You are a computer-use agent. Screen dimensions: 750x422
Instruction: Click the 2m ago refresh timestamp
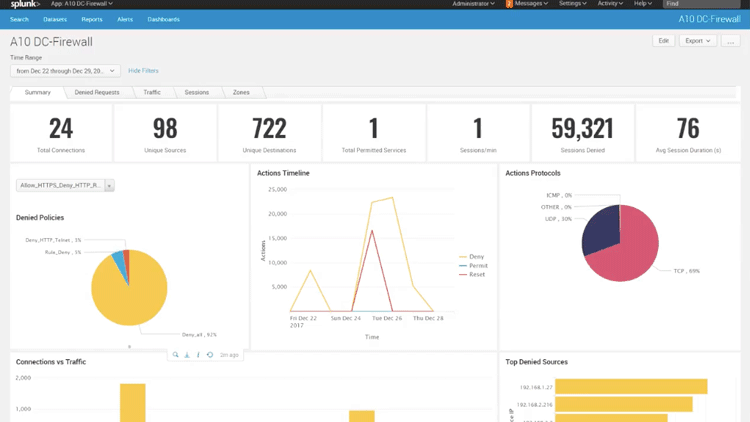(229, 355)
